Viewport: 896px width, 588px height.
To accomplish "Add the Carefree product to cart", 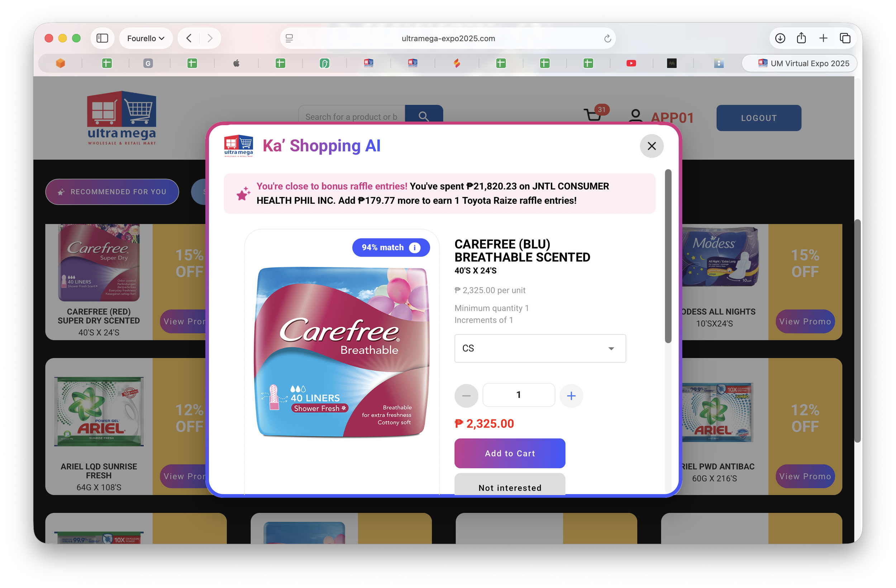I will 509,453.
